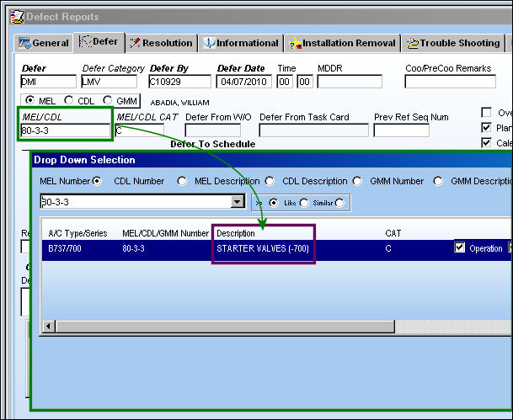The height and width of the screenshot is (420, 513).
Task: Select the GMM Number search option
Action: click(x=438, y=181)
